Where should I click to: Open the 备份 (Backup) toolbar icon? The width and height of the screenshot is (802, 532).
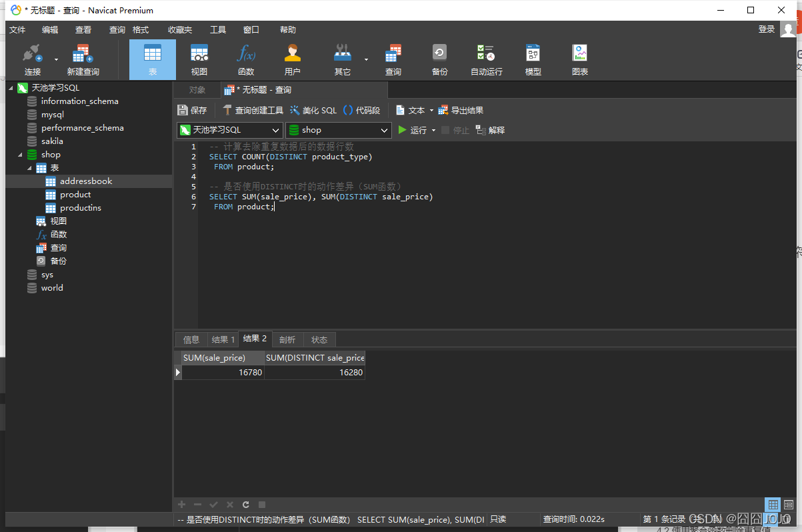(x=440, y=60)
